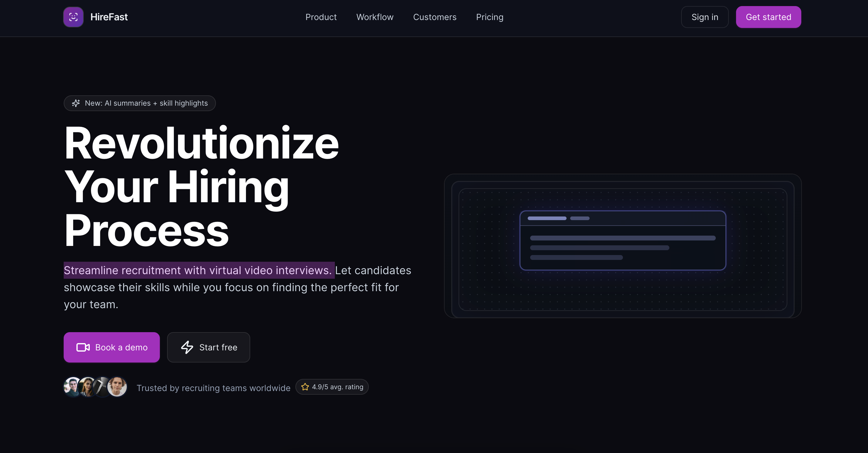Click the 4.9/5 avg. rating badge
Viewport: 868px width, 453px height.
pos(332,387)
